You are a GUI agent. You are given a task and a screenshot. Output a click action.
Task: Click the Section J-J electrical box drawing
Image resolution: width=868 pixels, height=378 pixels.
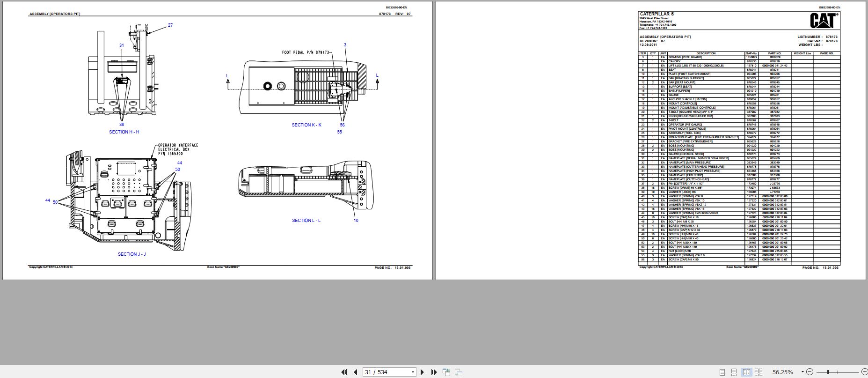pyautogui.click(x=125, y=197)
